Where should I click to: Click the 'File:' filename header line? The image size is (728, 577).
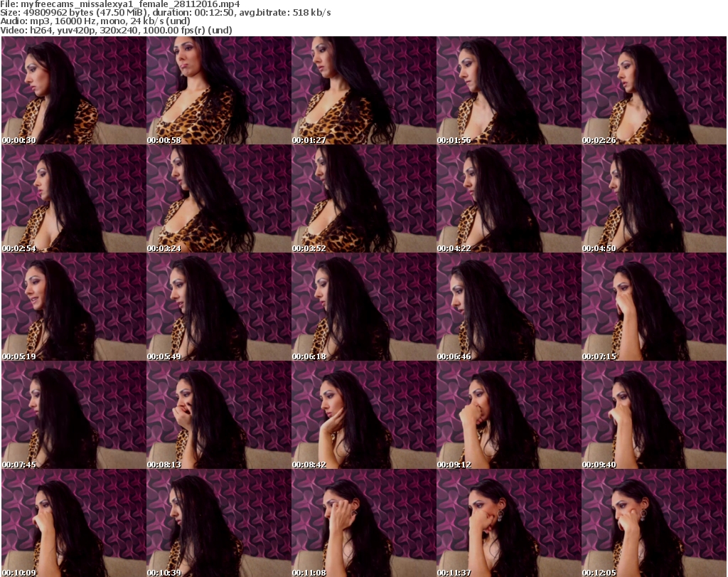click(119, 4)
